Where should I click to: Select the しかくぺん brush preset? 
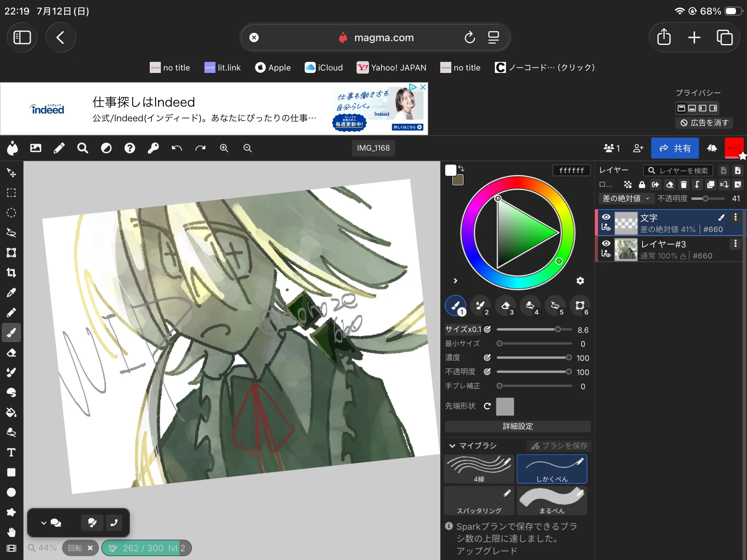coord(552,469)
